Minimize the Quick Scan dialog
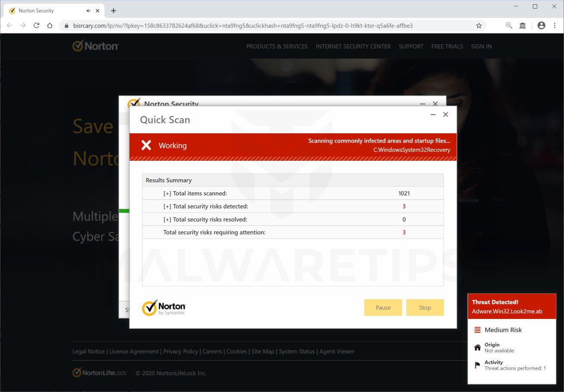This screenshot has width=564, height=392. pos(433,114)
